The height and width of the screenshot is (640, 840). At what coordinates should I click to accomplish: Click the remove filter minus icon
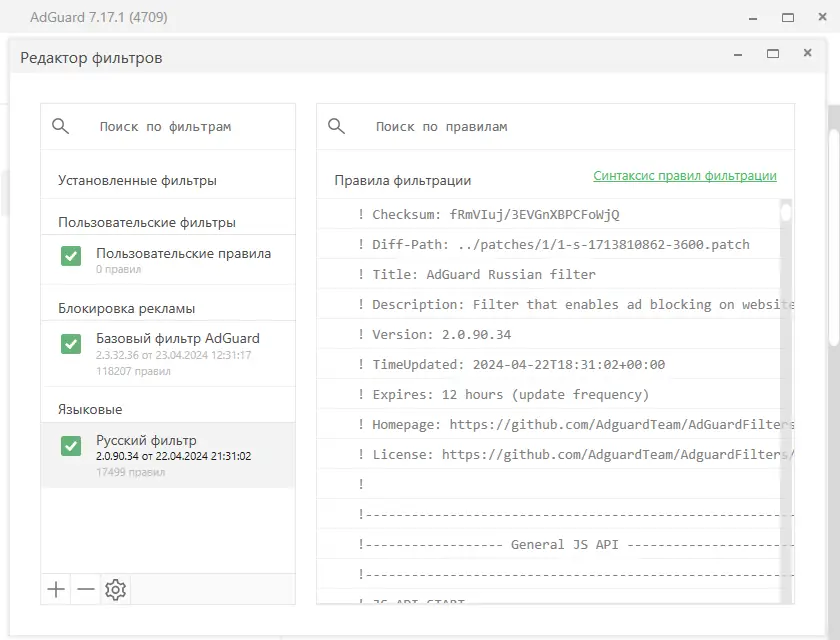click(x=86, y=590)
